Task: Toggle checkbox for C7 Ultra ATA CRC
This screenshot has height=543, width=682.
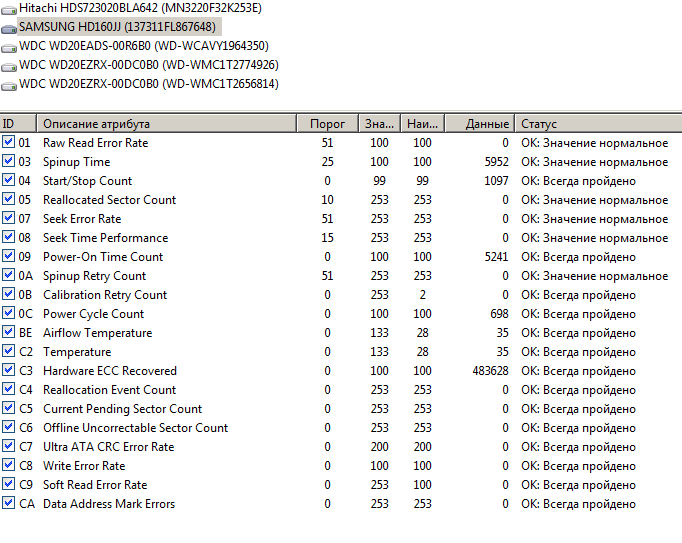Action: [8, 446]
